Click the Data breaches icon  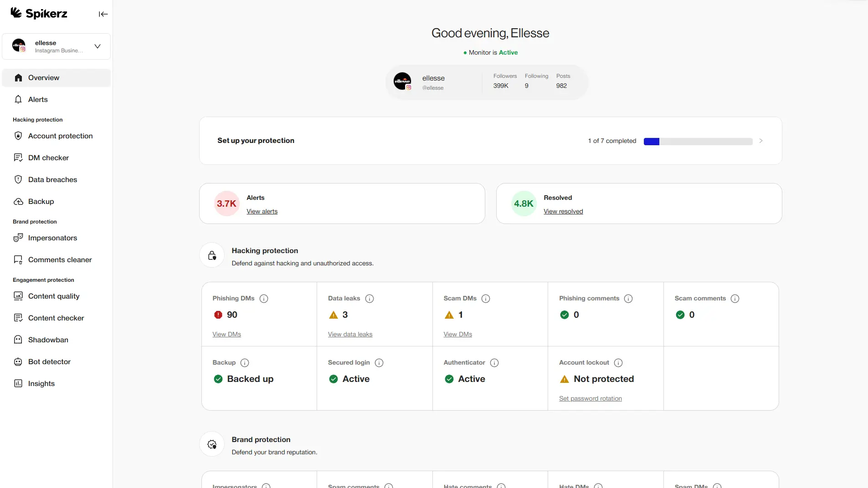[x=18, y=179]
